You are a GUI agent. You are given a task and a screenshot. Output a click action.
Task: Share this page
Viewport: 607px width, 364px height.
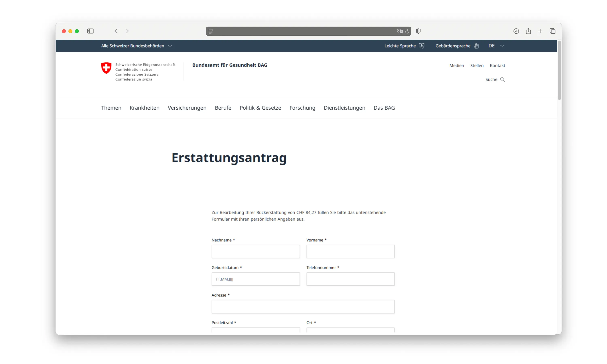click(x=528, y=31)
